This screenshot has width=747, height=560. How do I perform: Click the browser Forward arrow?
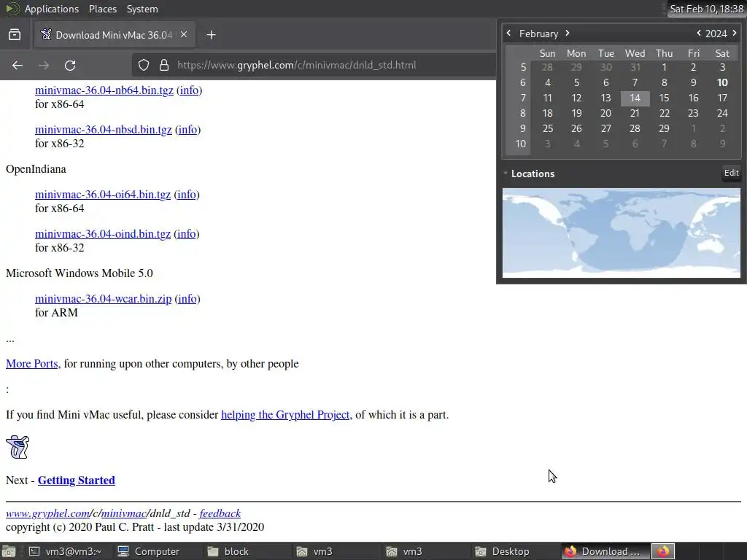point(44,65)
